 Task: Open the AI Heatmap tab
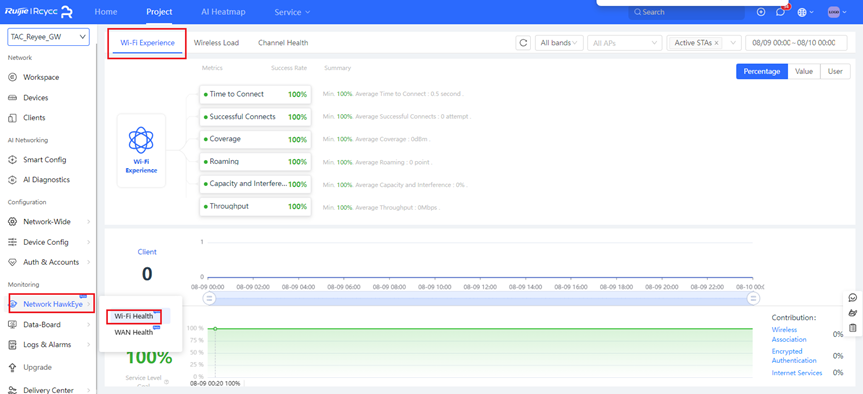223,12
